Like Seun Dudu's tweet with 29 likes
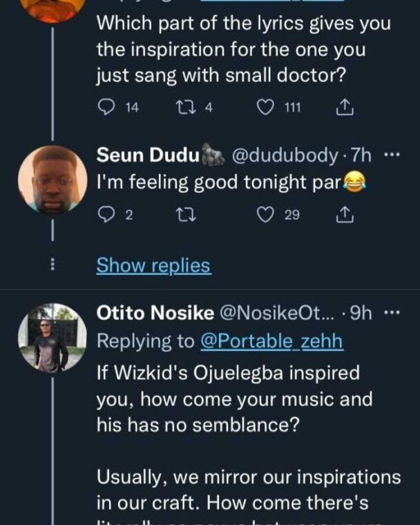The width and height of the screenshot is (420, 525). point(265,216)
